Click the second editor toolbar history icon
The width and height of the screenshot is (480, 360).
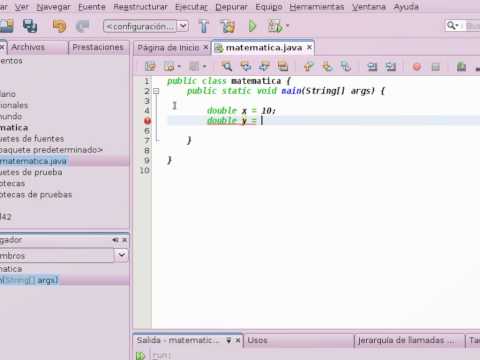(x=169, y=67)
